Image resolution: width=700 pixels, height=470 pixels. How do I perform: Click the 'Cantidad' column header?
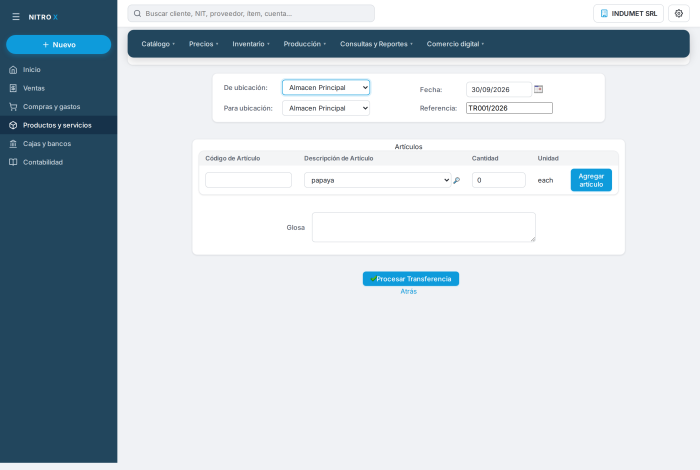click(x=485, y=158)
